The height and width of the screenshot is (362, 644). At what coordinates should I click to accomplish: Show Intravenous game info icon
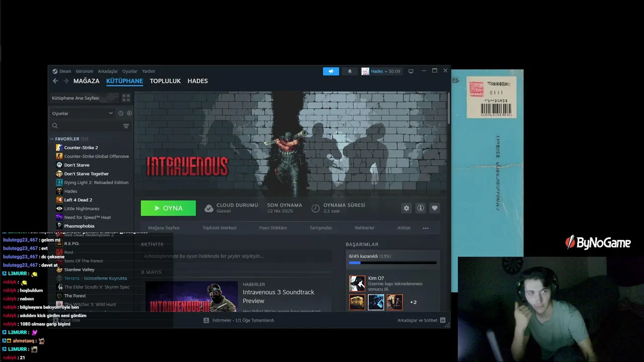pos(421,208)
